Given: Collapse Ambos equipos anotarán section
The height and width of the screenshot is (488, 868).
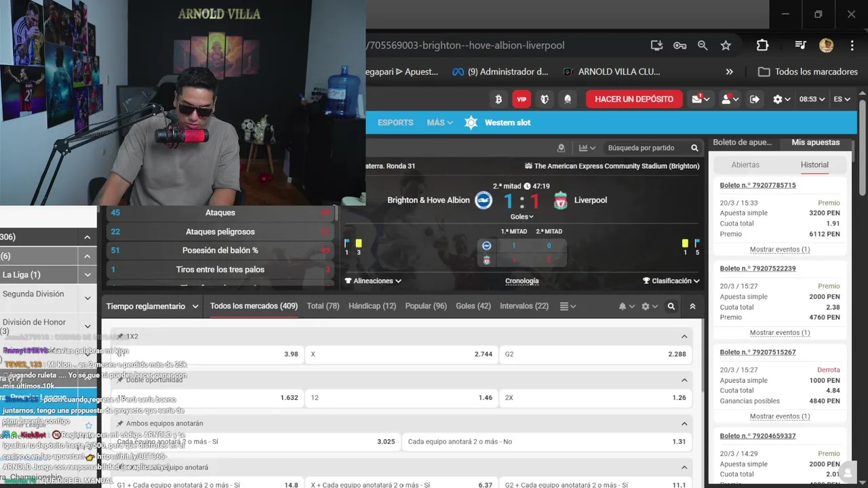Looking at the screenshot, I should pos(684,424).
